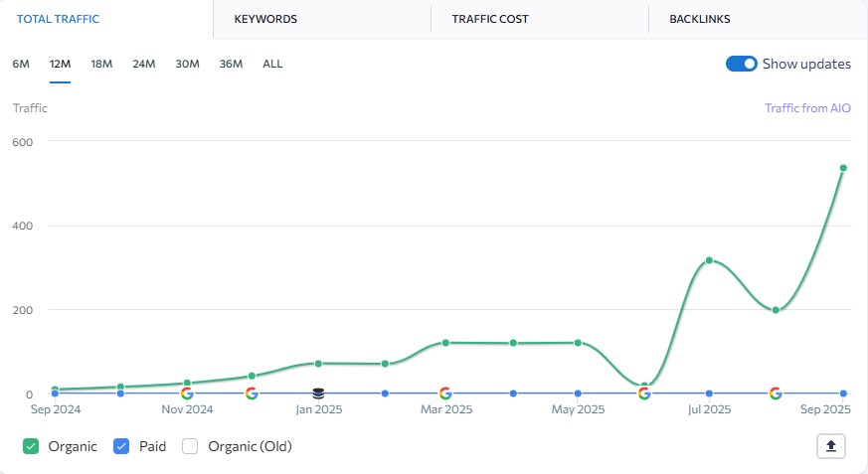The height and width of the screenshot is (474, 868).
Task: Click the Jul 2025 organic traffic data point
Action: click(709, 260)
